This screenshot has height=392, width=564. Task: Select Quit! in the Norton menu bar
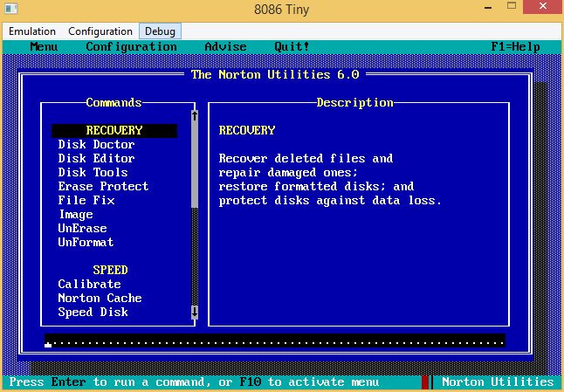point(292,47)
